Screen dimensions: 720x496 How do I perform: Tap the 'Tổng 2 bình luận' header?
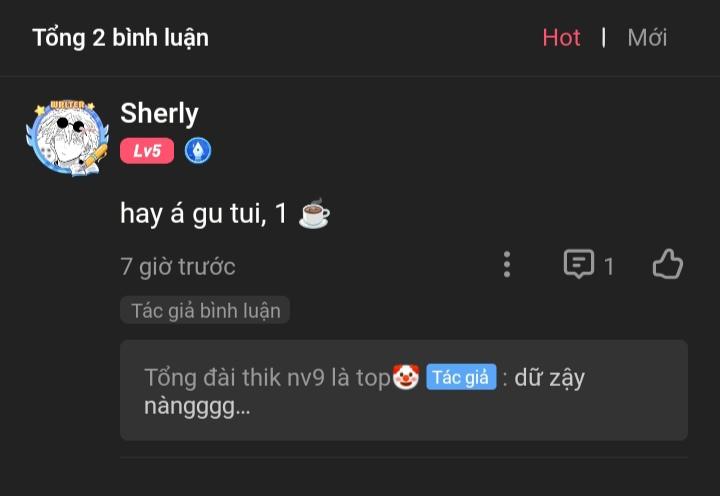120,38
